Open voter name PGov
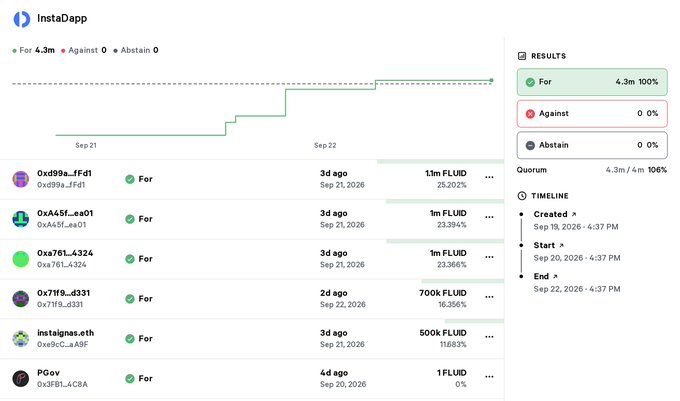 point(48,373)
